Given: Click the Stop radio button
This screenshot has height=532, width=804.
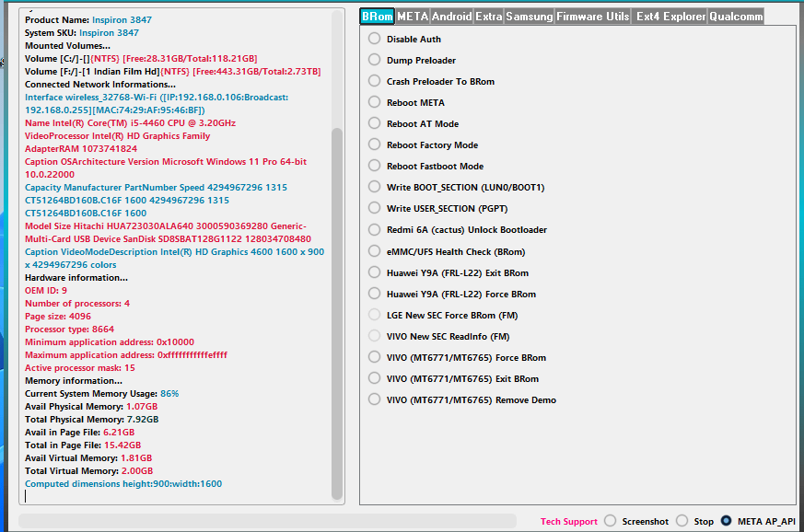Looking at the screenshot, I should pos(682,521).
